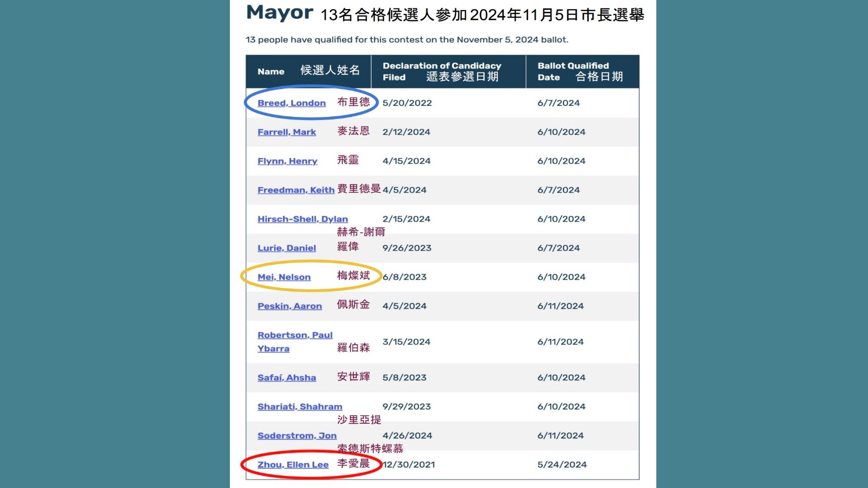The image size is (868, 488).
Task: Click the Declaration of Candidacy Filed header
Action: pos(442,71)
